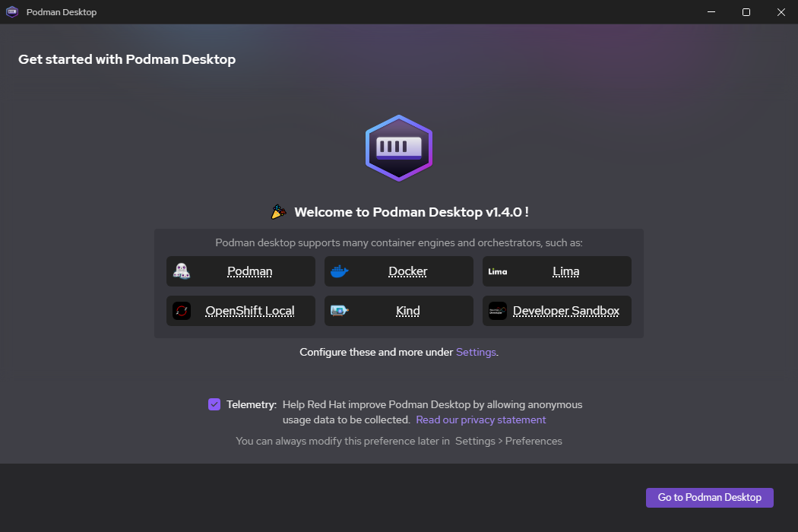Image resolution: width=798 pixels, height=532 pixels.
Task: Open the Kind orchestrator link
Action: pos(408,311)
